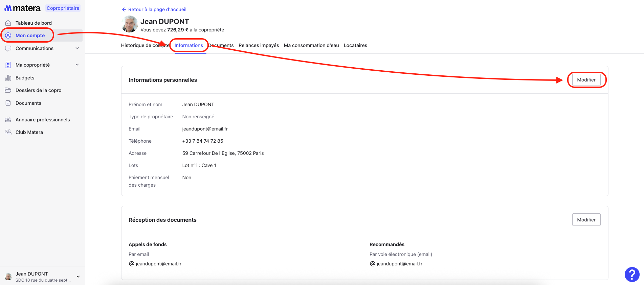The image size is (644, 285).
Task: Click the Matera logo
Action: (x=22, y=8)
